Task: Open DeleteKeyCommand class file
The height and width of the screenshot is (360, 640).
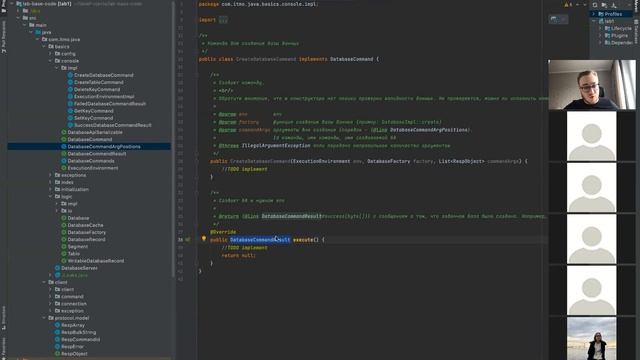Action: (x=97, y=89)
